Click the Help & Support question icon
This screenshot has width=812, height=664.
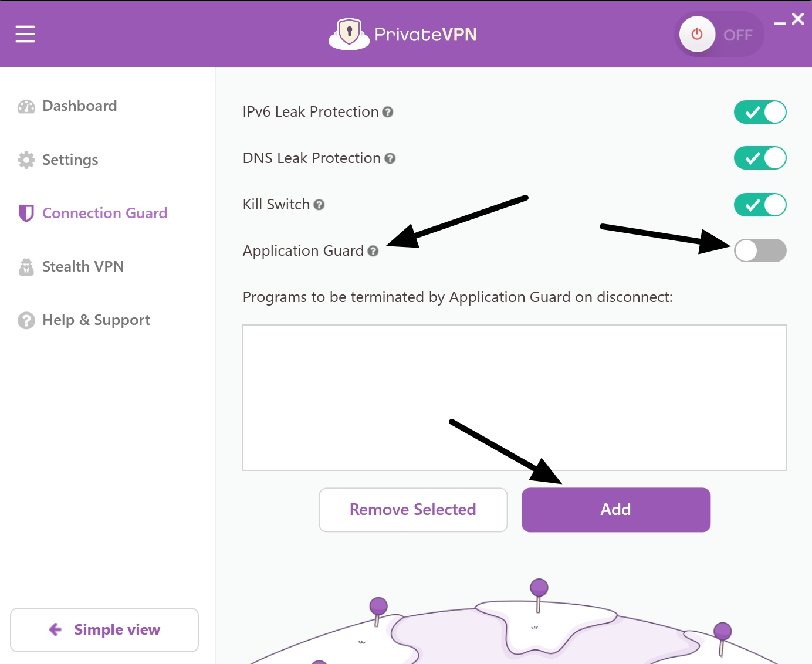coord(25,320)
